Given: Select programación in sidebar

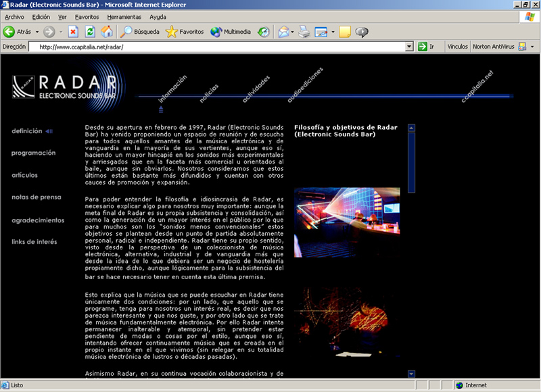Looking at the screenshot, I should 33,153.
